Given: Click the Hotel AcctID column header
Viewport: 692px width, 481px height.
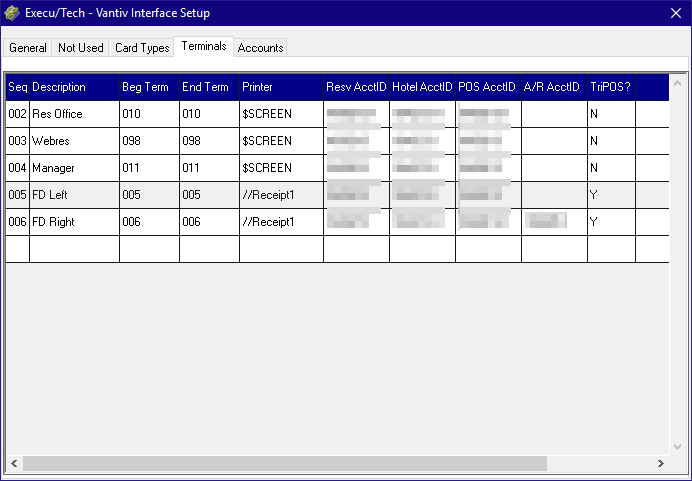Looking at the screenshot, I should click(x=422, y=87).
